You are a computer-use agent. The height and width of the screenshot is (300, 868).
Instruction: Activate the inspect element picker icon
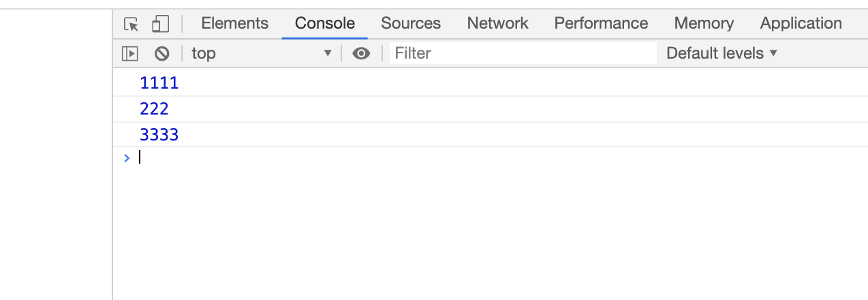pos(131,25)
